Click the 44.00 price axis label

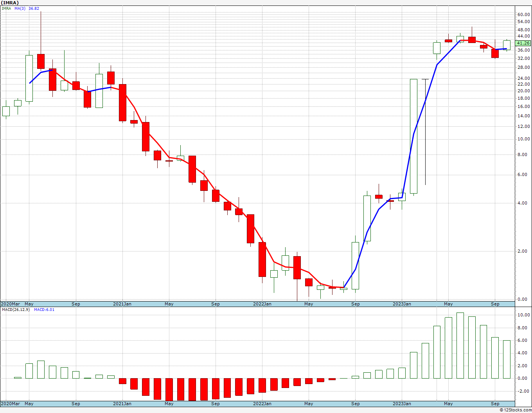(523, 36)
